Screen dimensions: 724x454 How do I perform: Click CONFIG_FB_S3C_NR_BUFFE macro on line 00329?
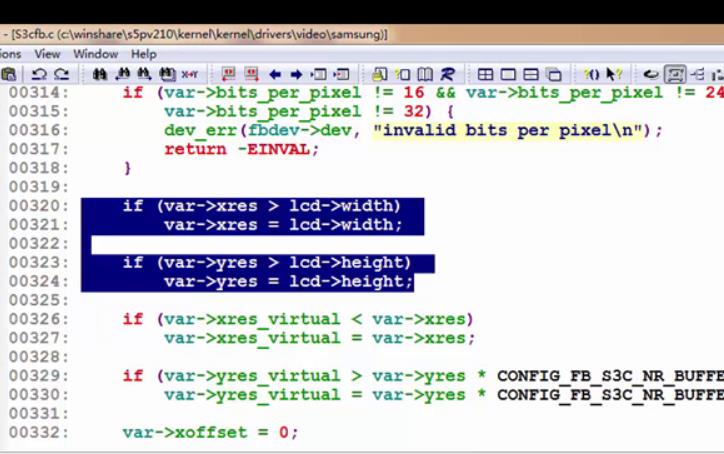pyautogui.click(x=610, y=376)
